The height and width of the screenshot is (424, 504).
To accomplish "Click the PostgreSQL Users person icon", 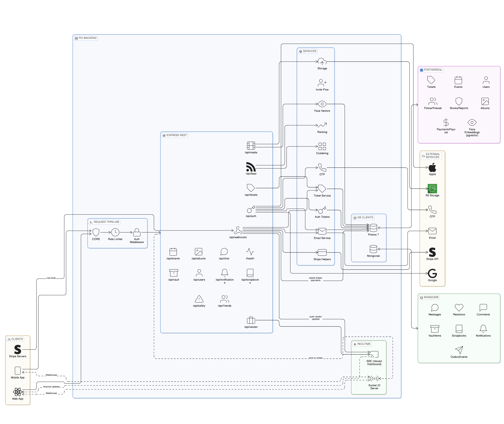I will click(x=486, y=80).
